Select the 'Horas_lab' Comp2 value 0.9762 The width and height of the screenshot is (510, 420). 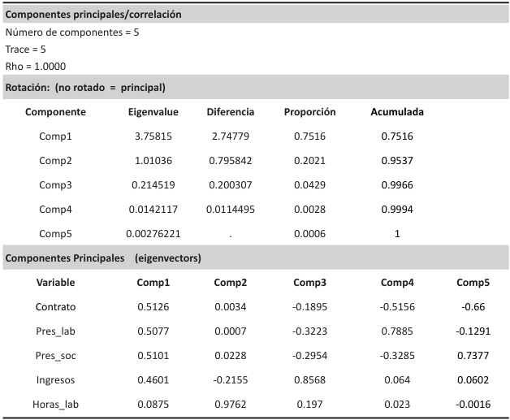click(x=230, y=404)
